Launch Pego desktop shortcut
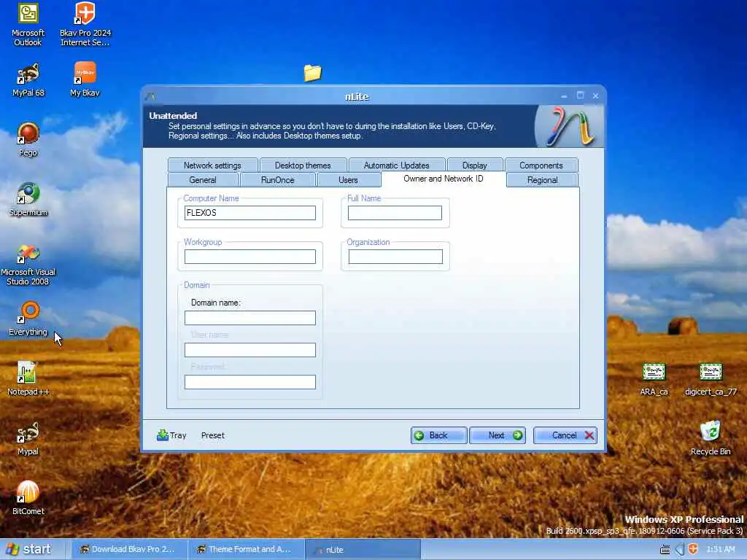The image size is (747, 560). (x=28, y=139)
